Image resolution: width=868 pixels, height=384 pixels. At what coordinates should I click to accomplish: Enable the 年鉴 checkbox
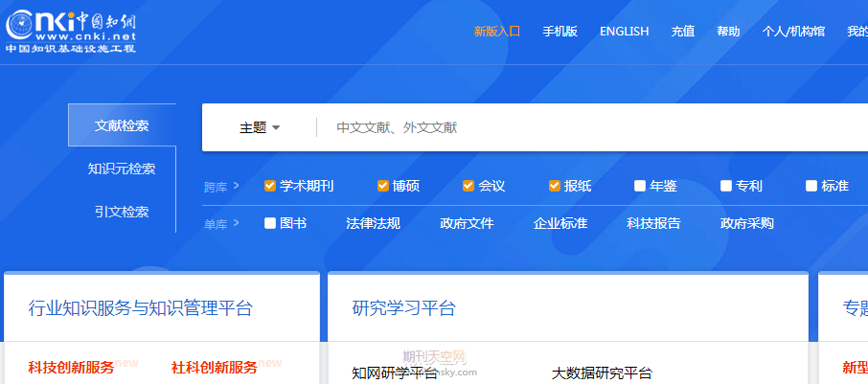(x=640, y=186)
